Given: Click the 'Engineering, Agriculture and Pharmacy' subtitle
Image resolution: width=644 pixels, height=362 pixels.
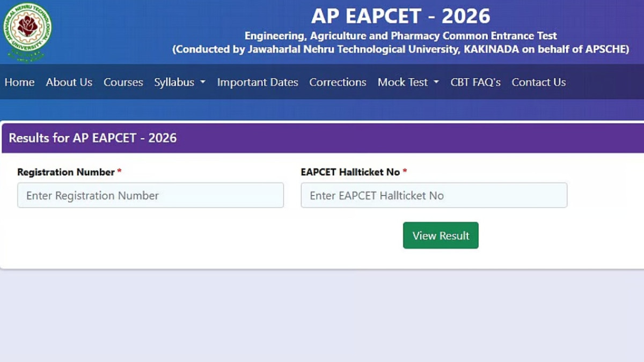Looking at the screenshot, I should click(x=401, y=36).
